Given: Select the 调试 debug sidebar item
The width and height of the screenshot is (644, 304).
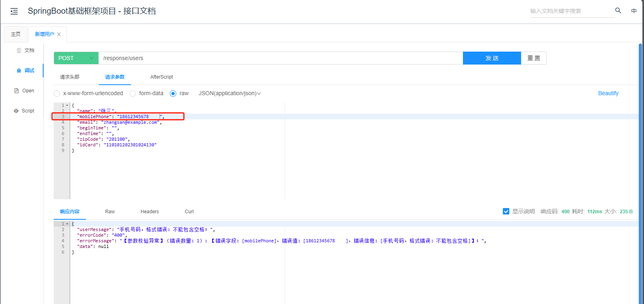Looking at the screenshot, I should (25, 71).
